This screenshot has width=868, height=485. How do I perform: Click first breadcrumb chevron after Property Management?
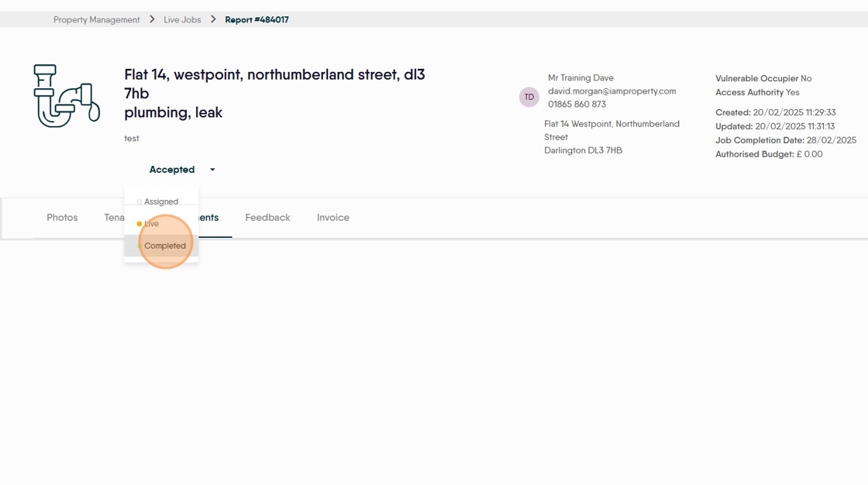[152, 19]
